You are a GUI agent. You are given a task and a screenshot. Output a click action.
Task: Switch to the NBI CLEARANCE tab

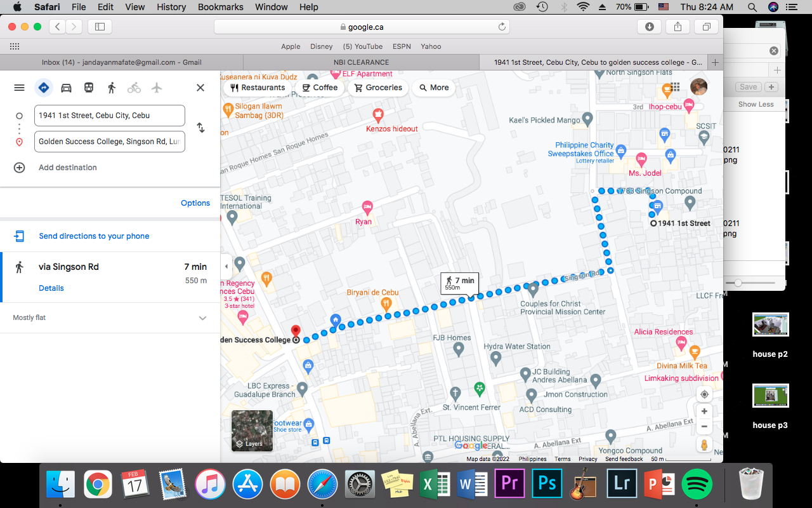pyautogui.click(x=361, y=62)
